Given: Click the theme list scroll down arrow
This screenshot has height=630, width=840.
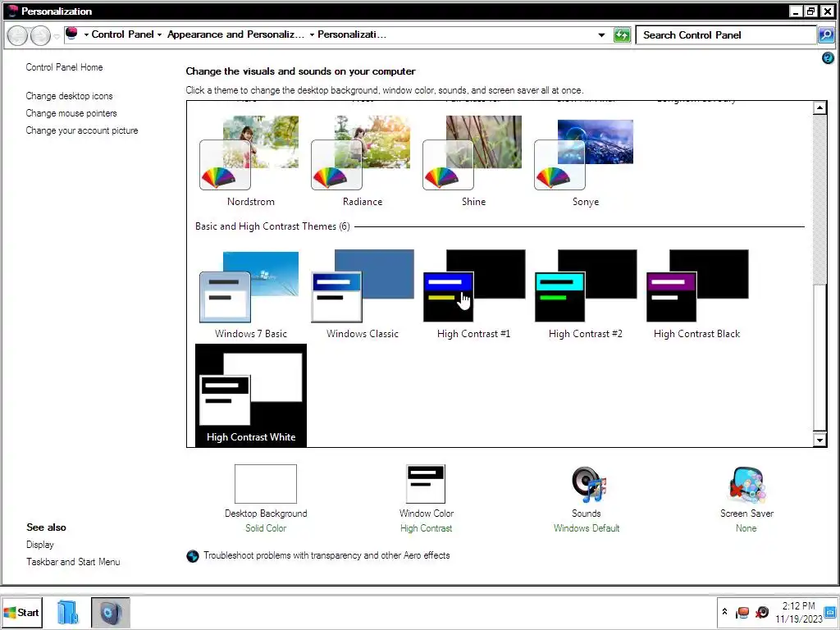Looking at the screenshot, I should tap(819, 440).
